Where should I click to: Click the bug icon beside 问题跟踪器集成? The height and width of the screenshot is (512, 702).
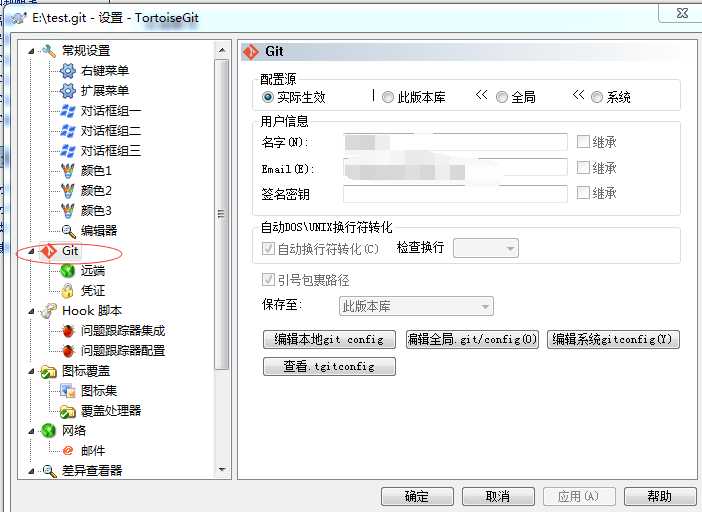pos(68,331)
